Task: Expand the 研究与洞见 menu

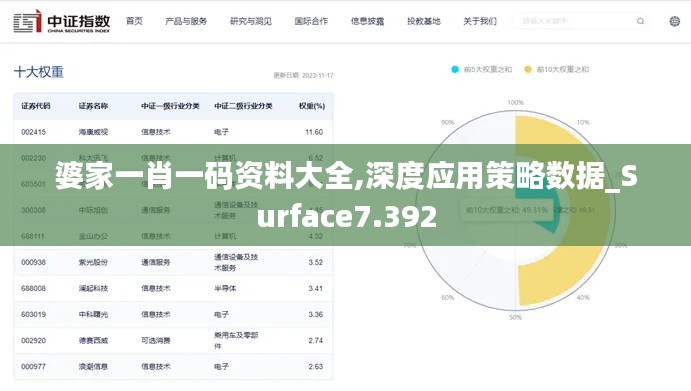Action: click(x=251, y=21)
